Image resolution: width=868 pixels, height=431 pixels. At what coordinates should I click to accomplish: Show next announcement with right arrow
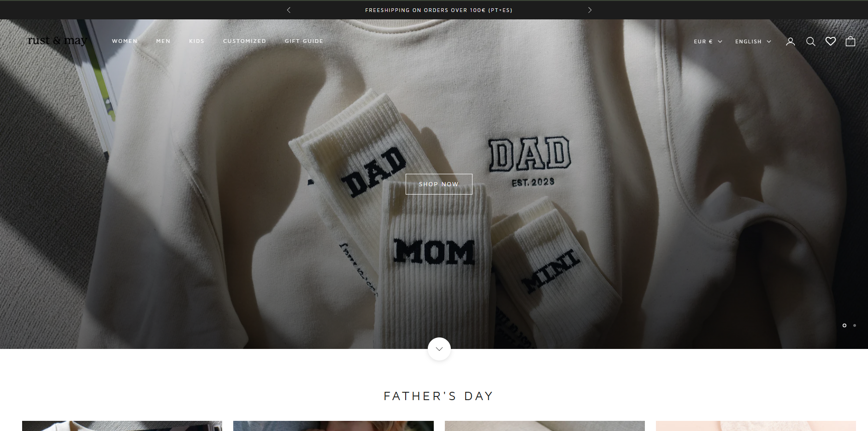[x=589, y=10]
